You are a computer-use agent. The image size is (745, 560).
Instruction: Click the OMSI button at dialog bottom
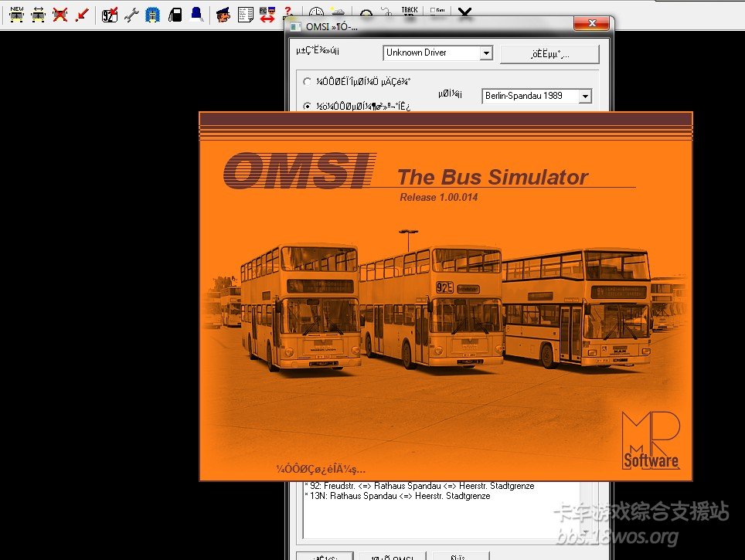(392, 556)
